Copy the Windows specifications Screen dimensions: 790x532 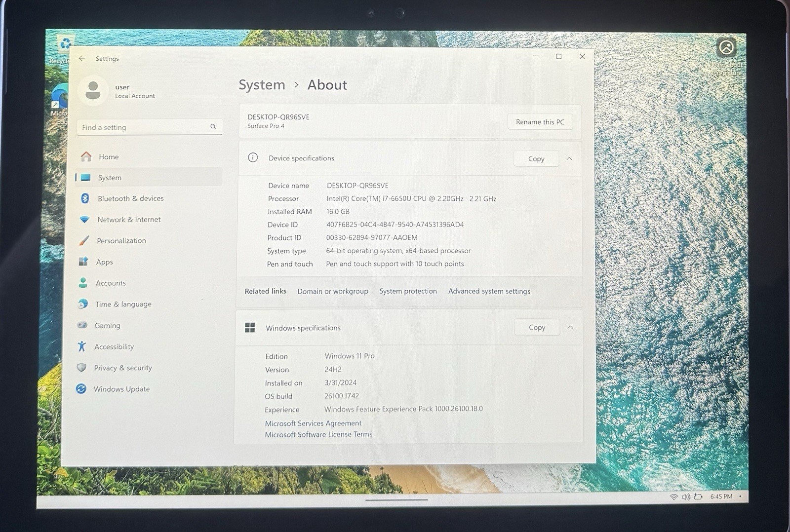click(x=537, y=327)
